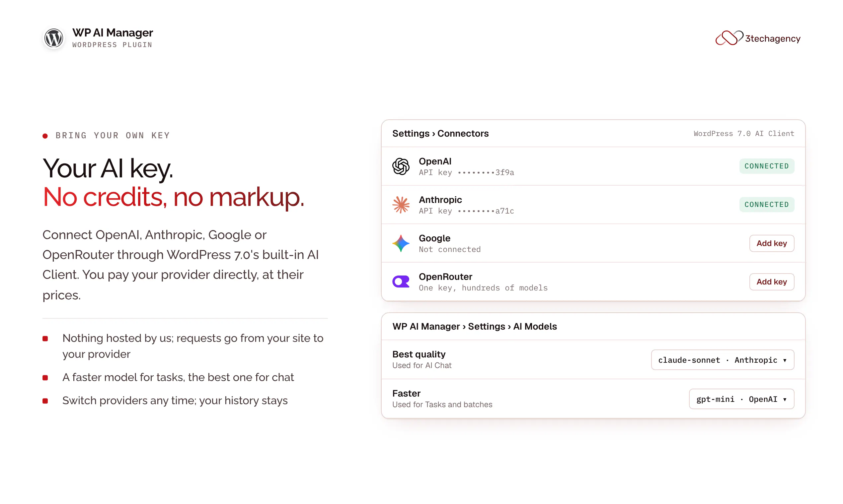The height and width of the screenshot is (504, 843).
Task: Select the Anthropic starburst icon
Action: [x=401, y=205]
